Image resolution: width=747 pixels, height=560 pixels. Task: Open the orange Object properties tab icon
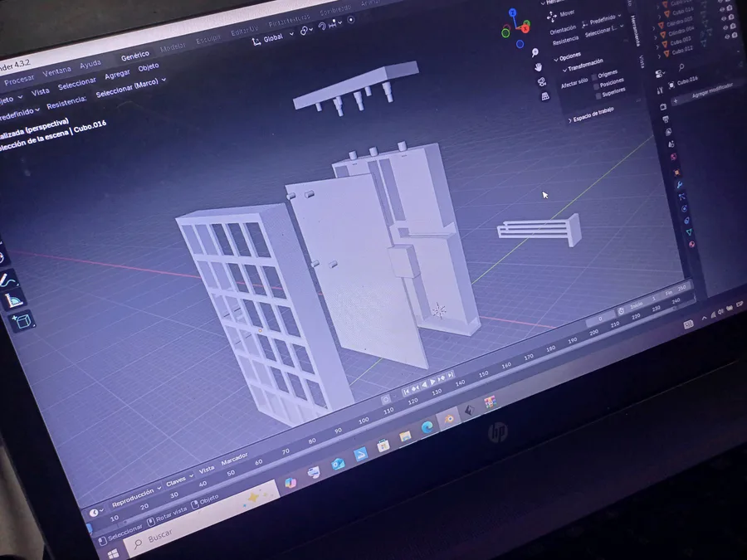point(676,173)
